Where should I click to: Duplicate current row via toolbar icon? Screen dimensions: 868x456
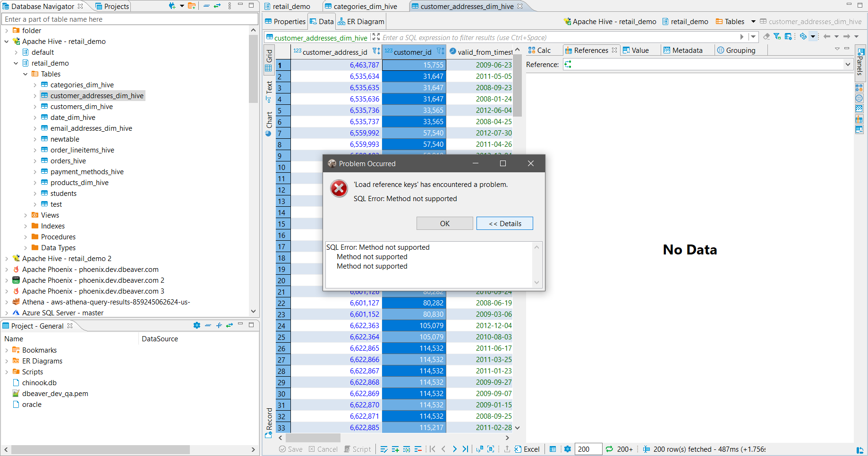pyautogui.click(x=407, y=449)
